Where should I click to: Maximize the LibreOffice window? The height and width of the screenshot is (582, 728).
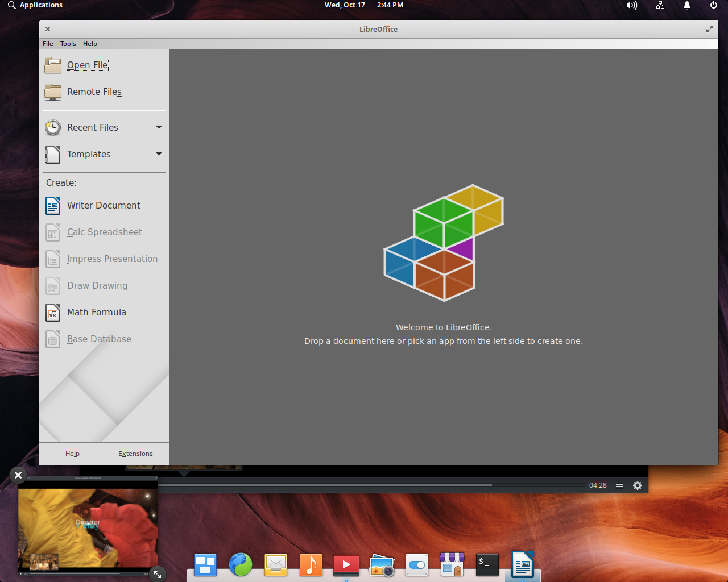coord(710,29)
